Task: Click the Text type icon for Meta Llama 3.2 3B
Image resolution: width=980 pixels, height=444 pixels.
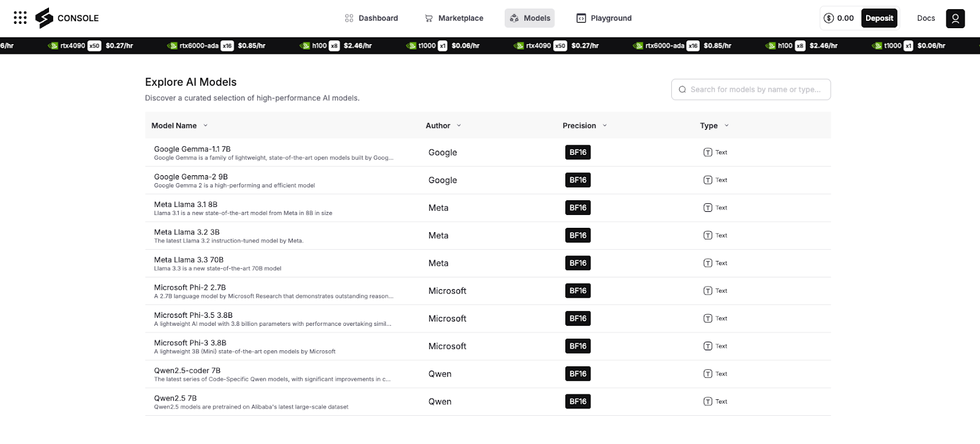Action: click(708, 235)
